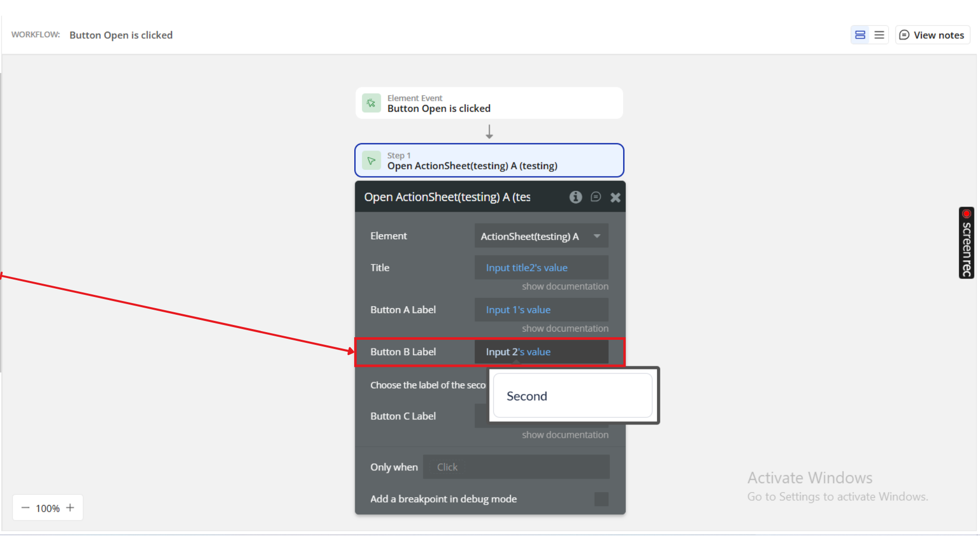
Task: Show documentation under the Title field
Action: 565,286
